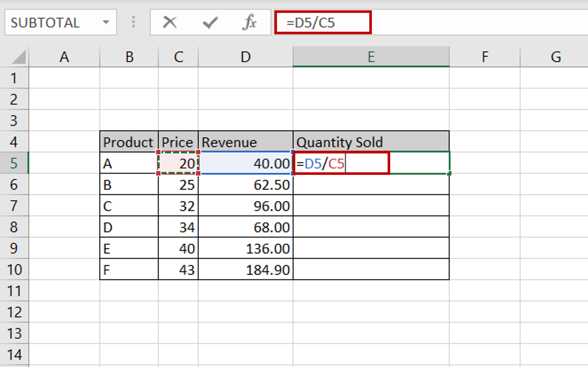
Task: Click the Price header cell
Action: [178, 142]
